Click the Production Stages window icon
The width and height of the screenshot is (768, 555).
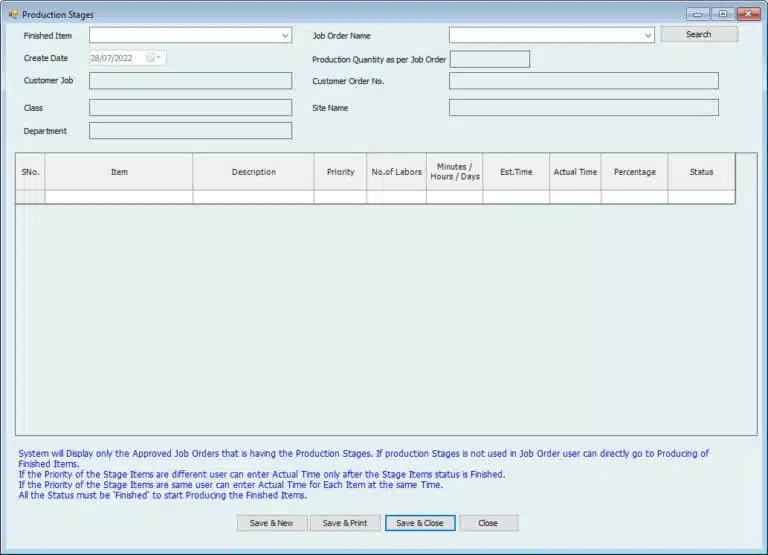click(13, 14)
